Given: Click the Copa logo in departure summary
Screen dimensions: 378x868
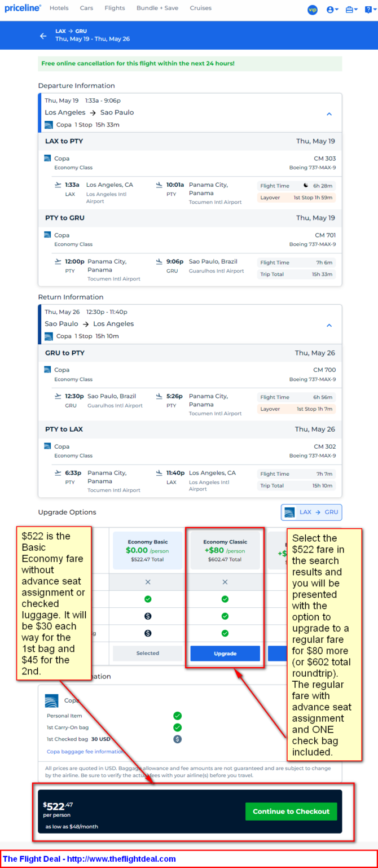Looking at the screenshot, I should coord(49,125).
